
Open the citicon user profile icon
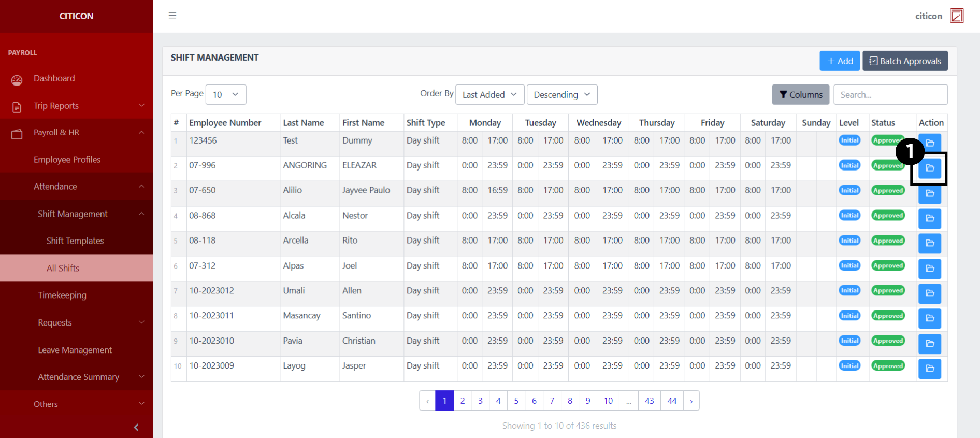pyautogui.click(x=956, y=16)
